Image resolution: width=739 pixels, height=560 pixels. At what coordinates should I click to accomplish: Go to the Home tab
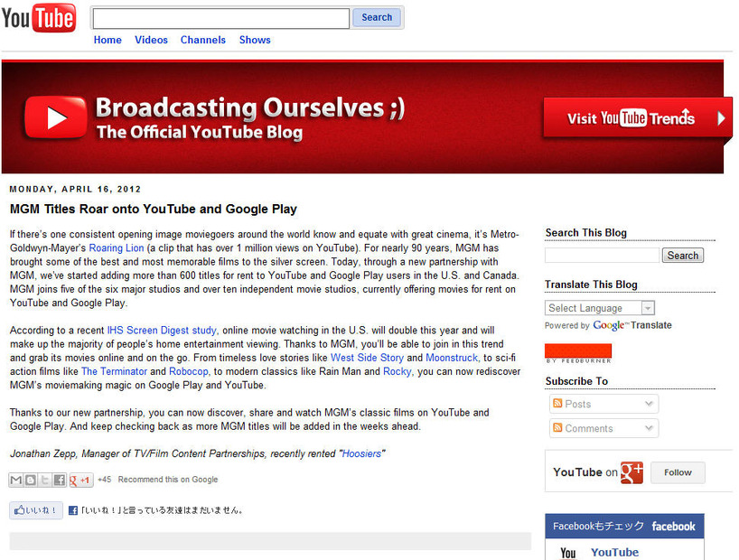pos(108,40)
